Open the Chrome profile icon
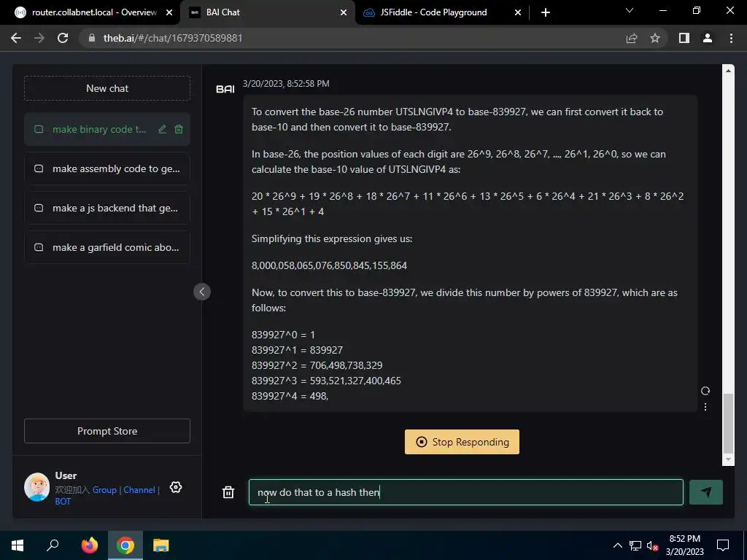This screenshot has width=747, height=560. click(x=708, y=38)
